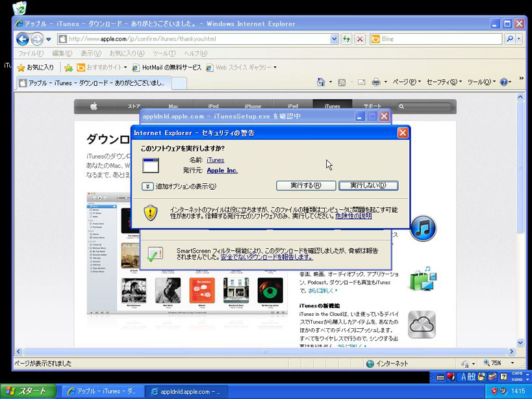
Task: Click the address bar URL field
Action: coord(194,39)
